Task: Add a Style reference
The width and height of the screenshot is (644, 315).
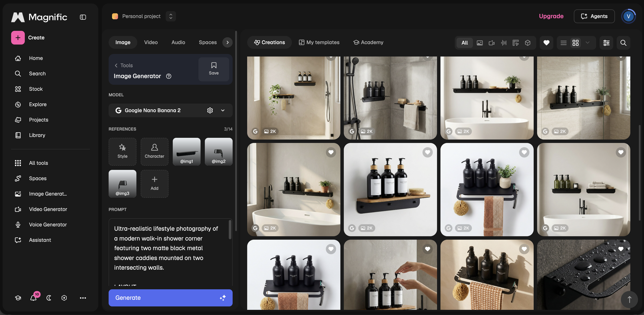Action: pyautogui.click(x=123, y=152)
